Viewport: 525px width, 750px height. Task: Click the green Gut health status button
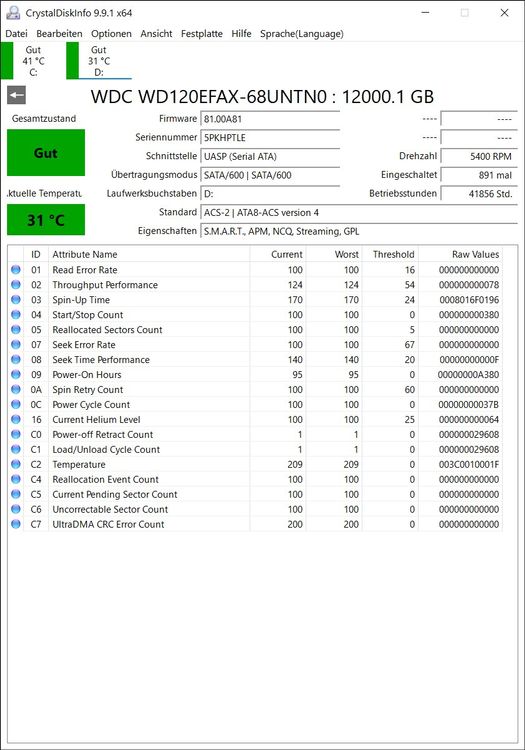(x=46, y=153)
